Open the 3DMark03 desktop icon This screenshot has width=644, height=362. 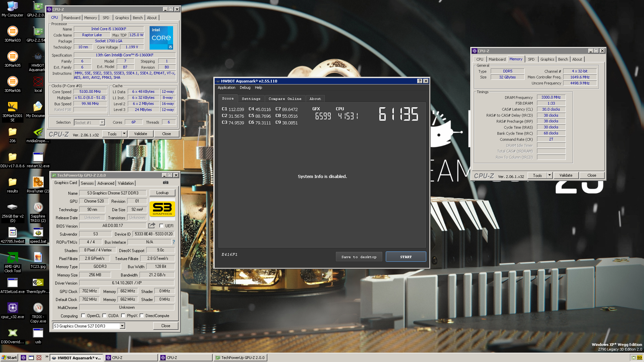12,34
